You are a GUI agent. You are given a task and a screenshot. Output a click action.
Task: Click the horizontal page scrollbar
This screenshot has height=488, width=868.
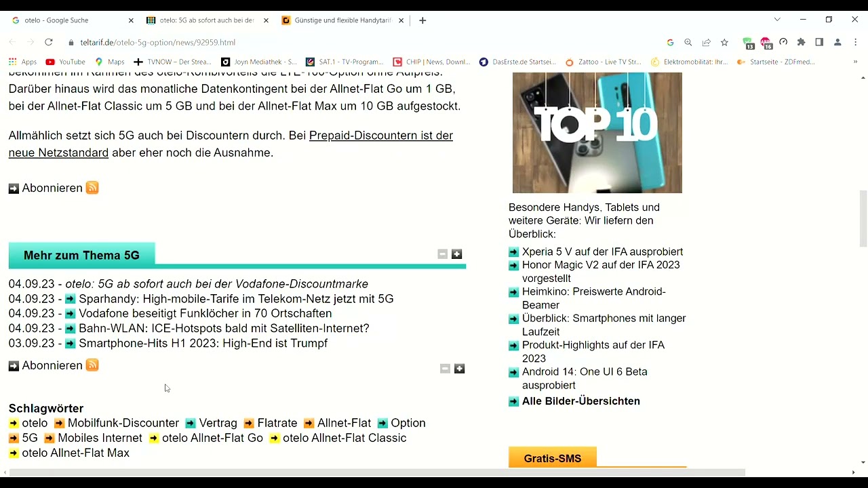pos(377,472)
